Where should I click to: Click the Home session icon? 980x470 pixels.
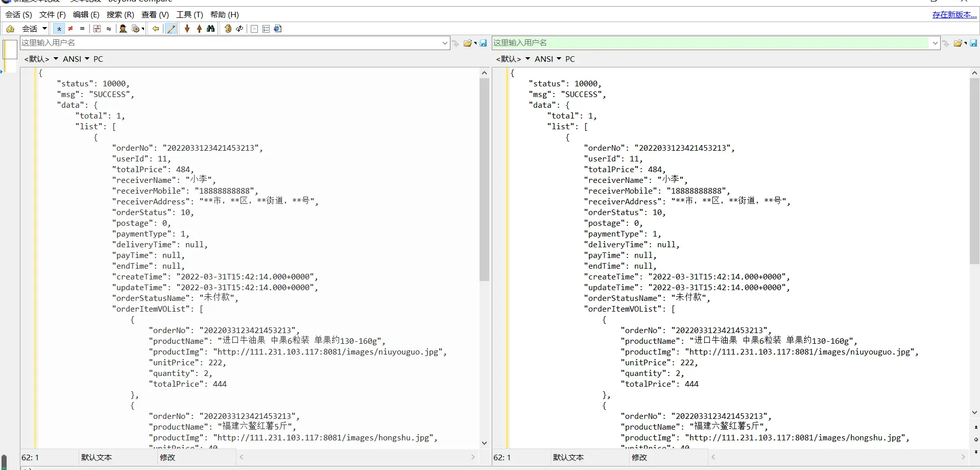click(x=10, y=29)
